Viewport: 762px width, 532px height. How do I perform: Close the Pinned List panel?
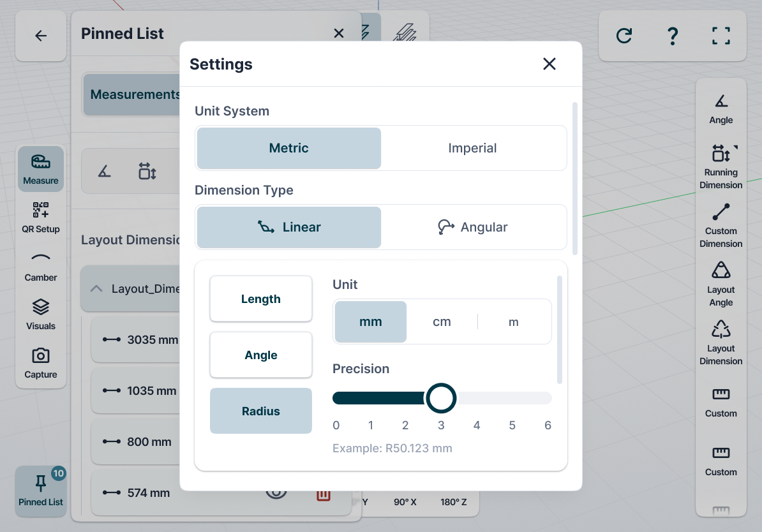pyautogui.click(x=339, y=33)
